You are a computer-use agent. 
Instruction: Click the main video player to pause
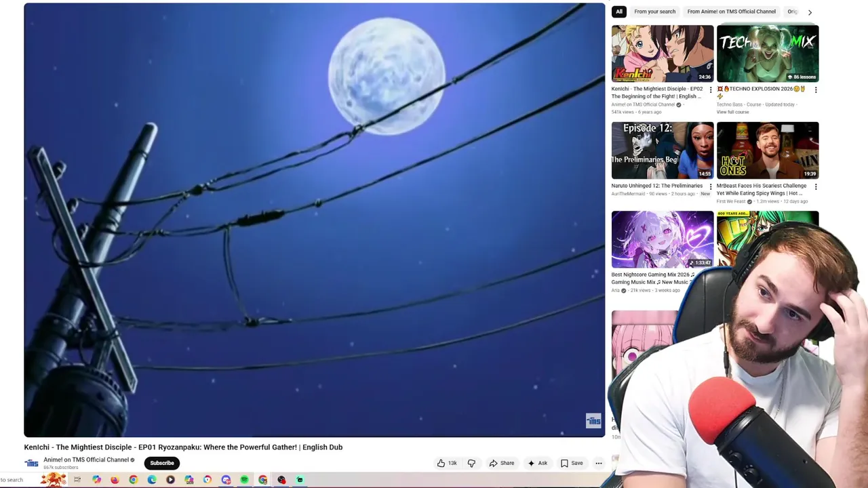pyautogui.click(x=314, y=220)
